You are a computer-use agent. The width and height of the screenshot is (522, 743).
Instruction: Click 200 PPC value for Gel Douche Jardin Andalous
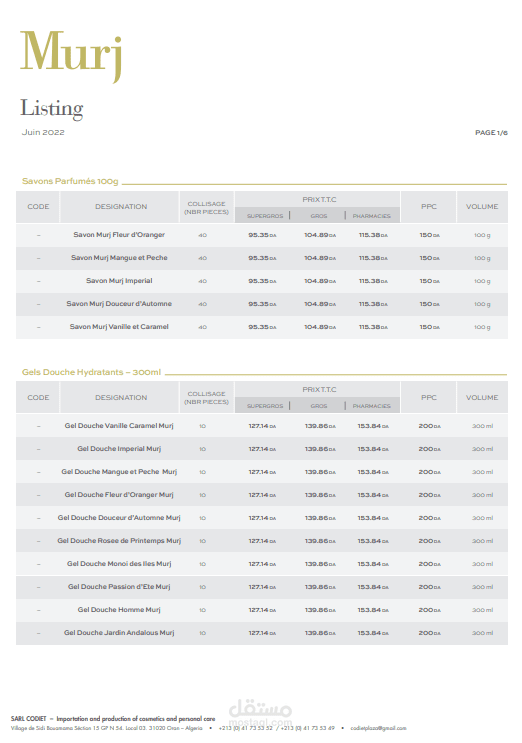coord(429,633)
